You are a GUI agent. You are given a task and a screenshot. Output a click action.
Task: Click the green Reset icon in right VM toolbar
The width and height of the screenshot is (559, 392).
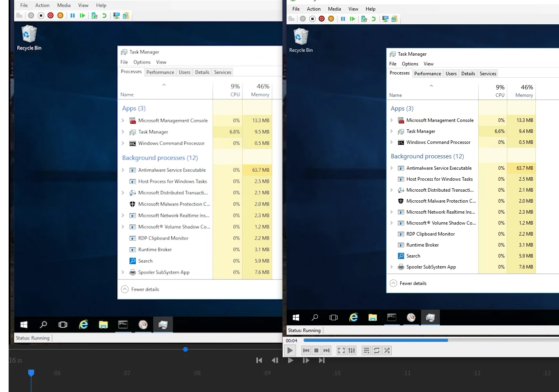pos(352,19)
